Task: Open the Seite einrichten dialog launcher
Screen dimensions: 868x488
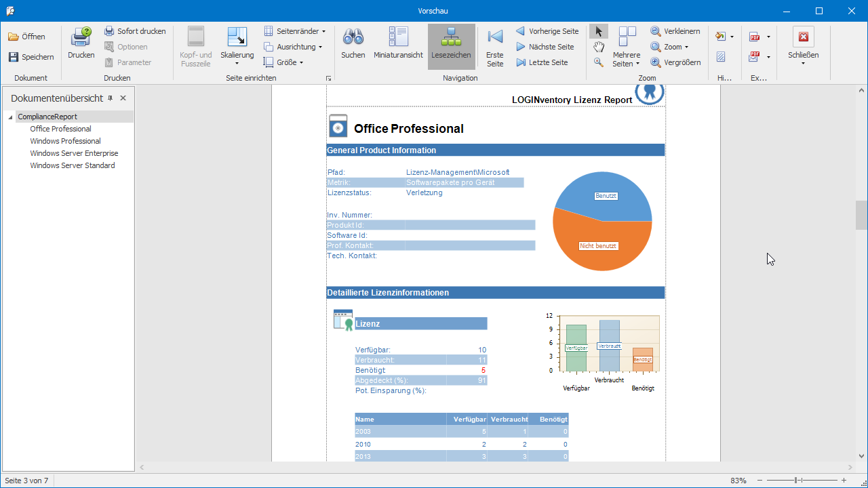Action: point(329,79)
